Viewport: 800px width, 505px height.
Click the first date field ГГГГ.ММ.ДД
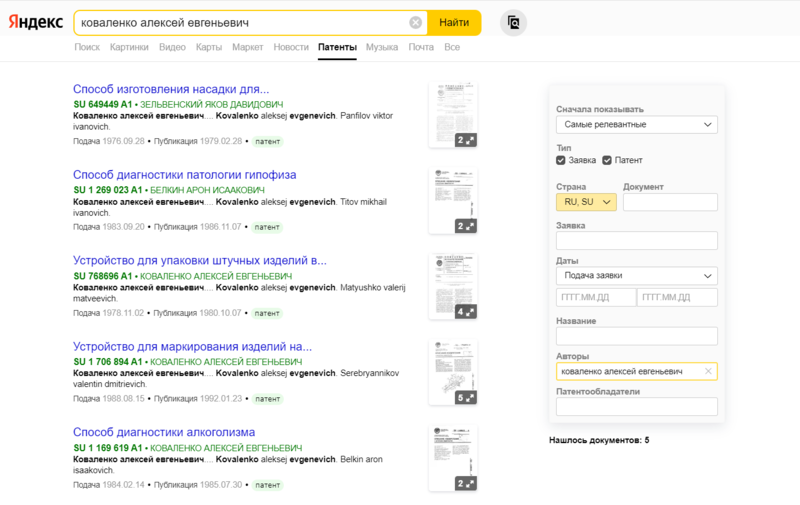click(595, 298)
